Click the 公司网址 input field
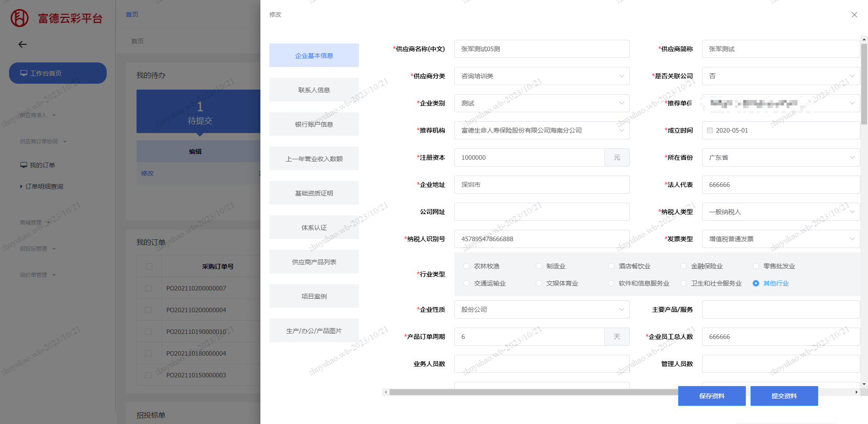This screenshot has height=424, width=868. tap(542, 212)
